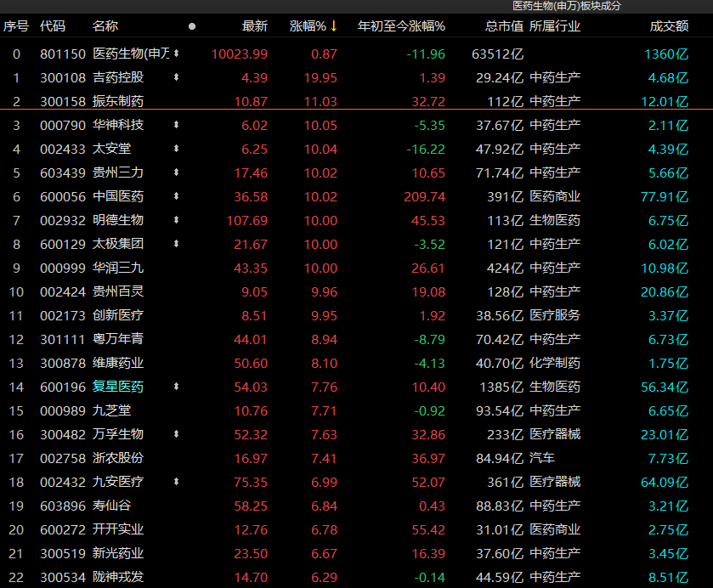Select the 粤万年青 stock name

(x=118, y=339)
